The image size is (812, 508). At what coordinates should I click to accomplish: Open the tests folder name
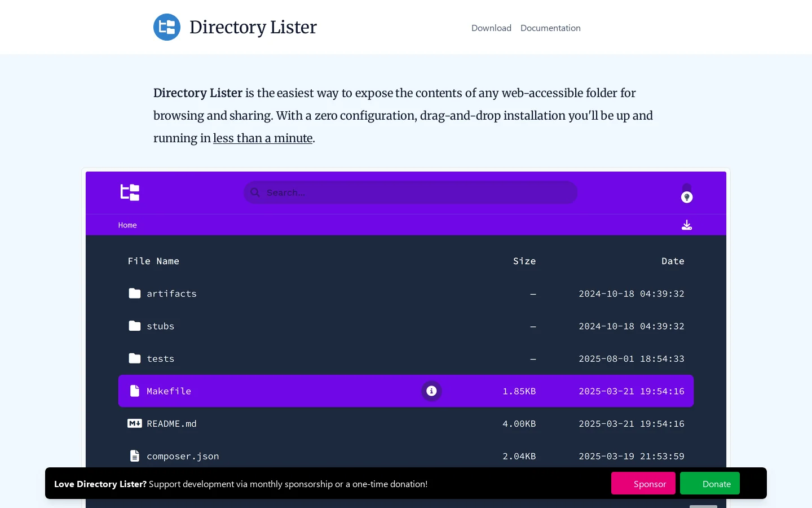click(161, 358)
